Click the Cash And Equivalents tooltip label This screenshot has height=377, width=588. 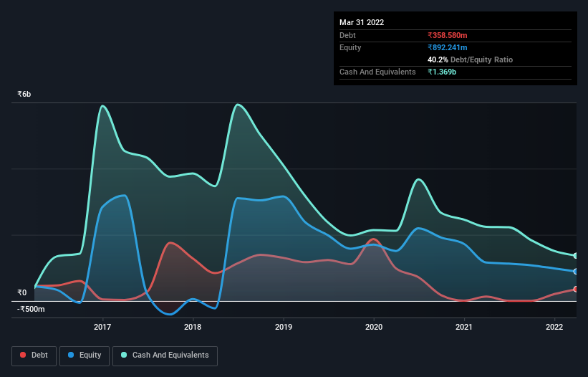(377, 72)
